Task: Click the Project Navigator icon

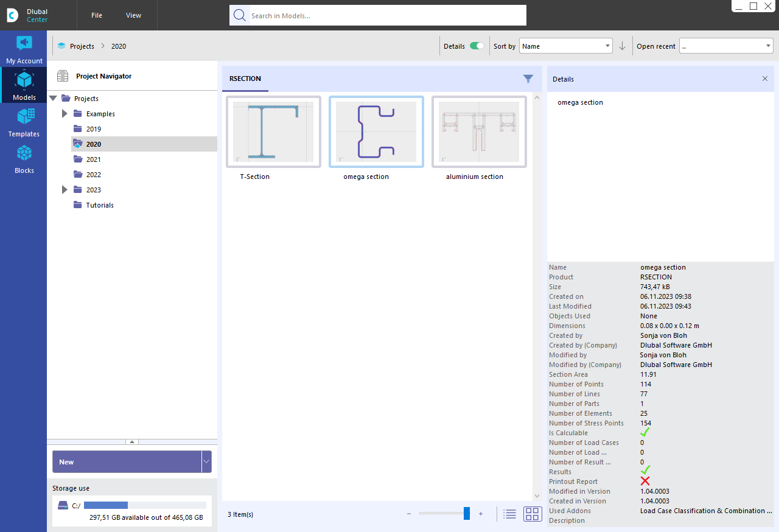Action: pyautogui.click(x=63, y=76)
